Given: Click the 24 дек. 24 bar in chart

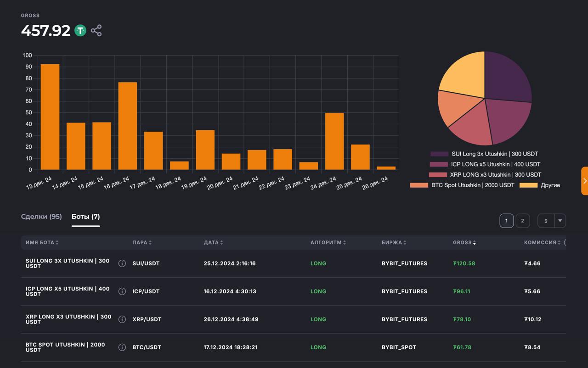Looking at the screenshot, I should [334, 141].
